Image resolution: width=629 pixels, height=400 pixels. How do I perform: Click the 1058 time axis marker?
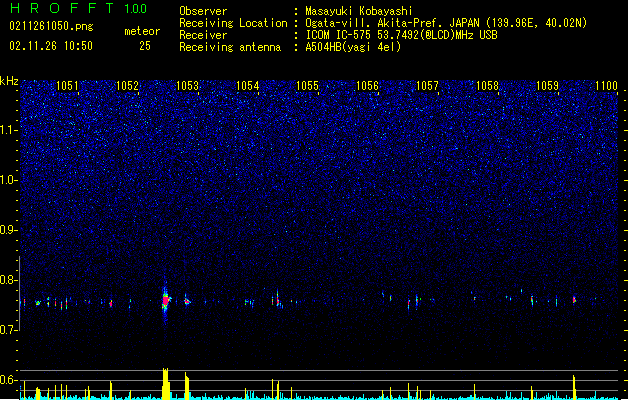pos(487,85)
